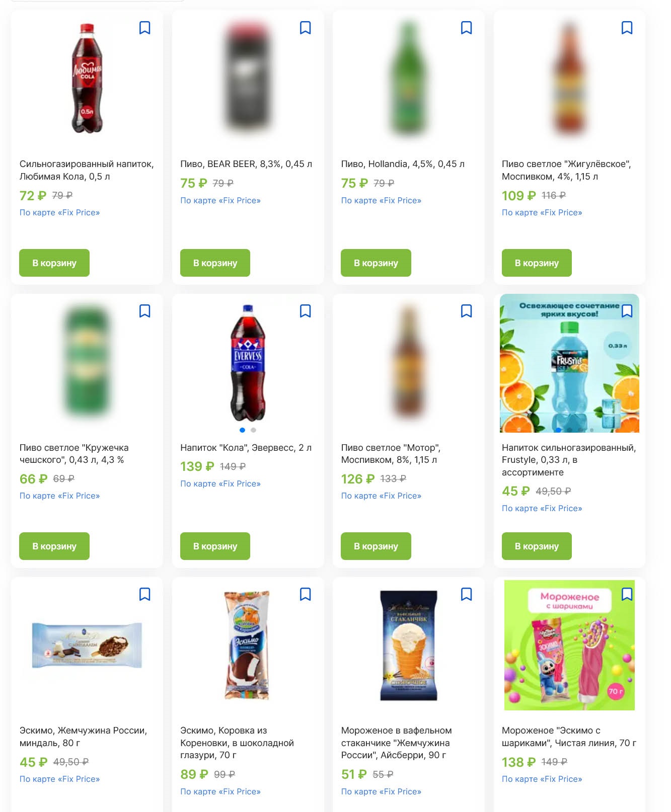Add Кружечка чешского beer to cart
The image size is (671, 812).
[54, 546]
